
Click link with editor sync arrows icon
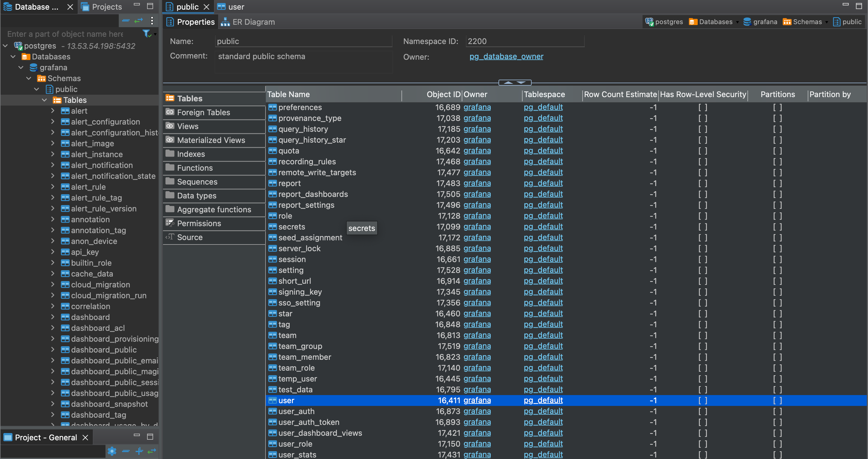coord(139,21)
